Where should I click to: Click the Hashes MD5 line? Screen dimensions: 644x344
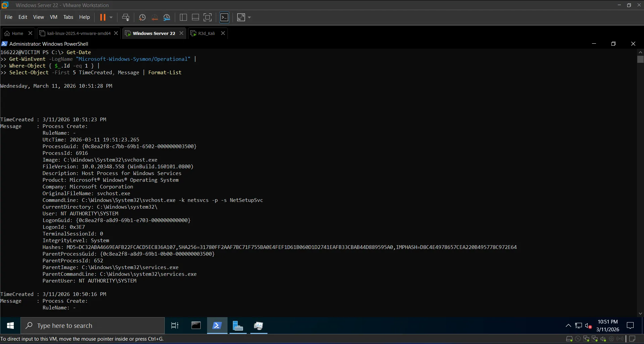[x=280, y=247]
